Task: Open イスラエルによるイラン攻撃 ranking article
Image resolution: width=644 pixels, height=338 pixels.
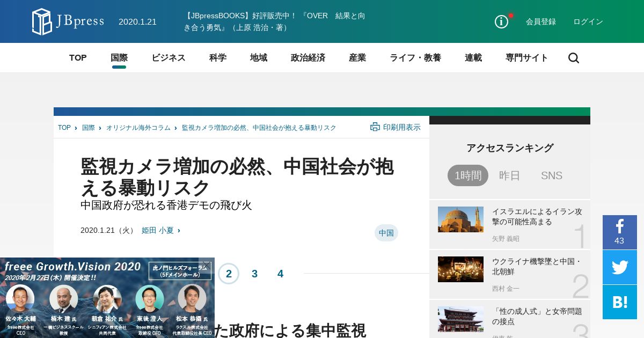Action: 537,217
